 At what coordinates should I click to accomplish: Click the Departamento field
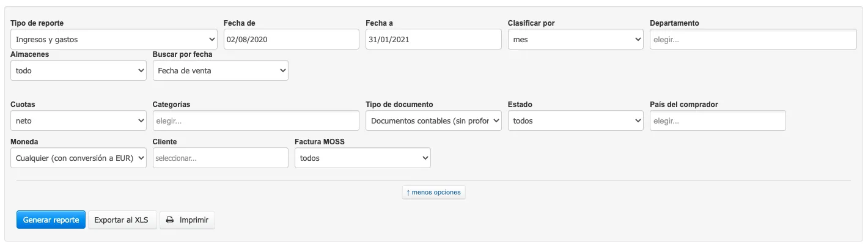click(753, 40)
